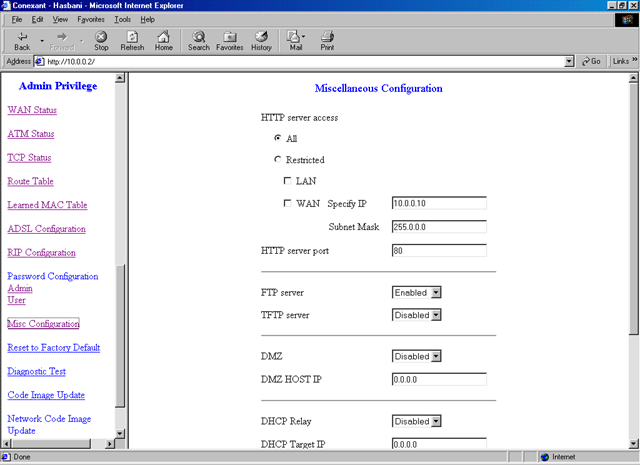Click the left frame horizontal scrollbar thumb
640x465 pixels.
point(50,443)
